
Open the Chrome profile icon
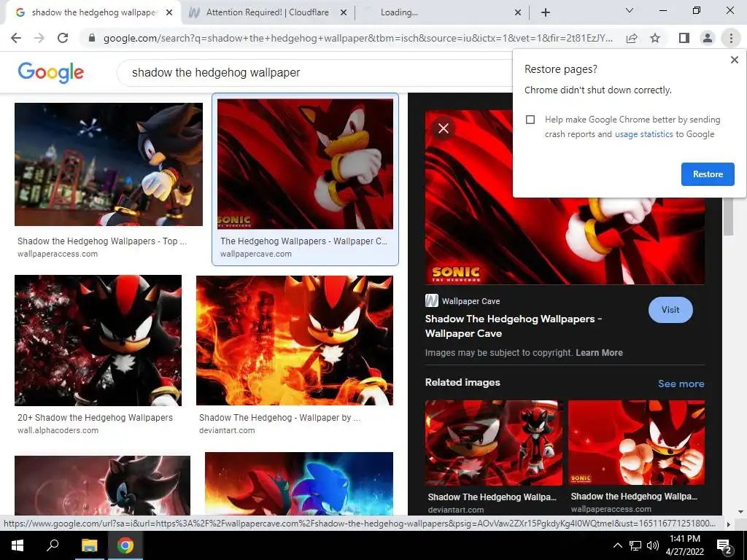click(x=708, y=38)
